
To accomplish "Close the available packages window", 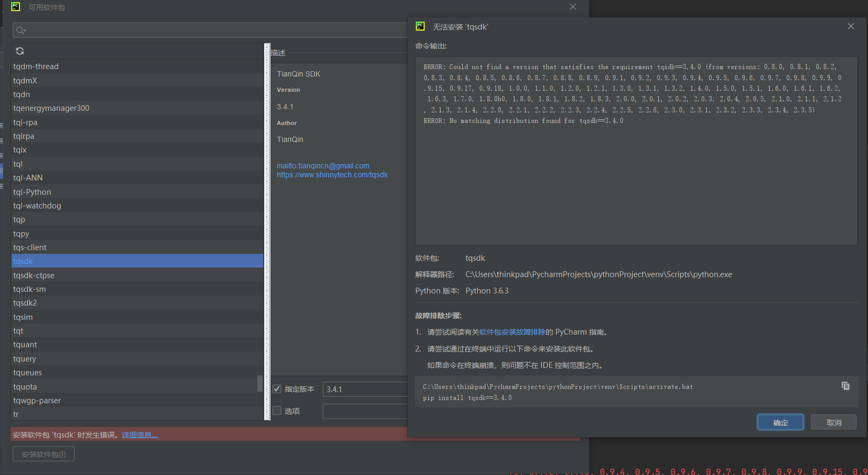I will click(x=573, y=7).
